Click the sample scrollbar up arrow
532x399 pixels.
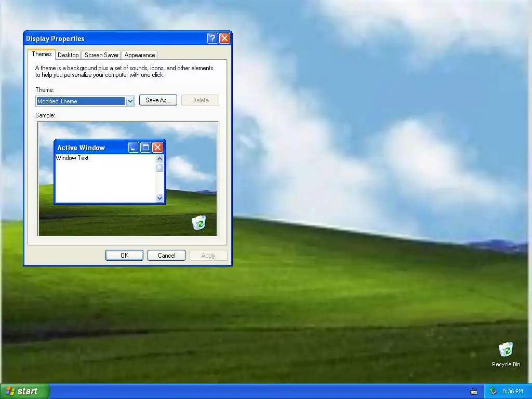pos(160,158)
